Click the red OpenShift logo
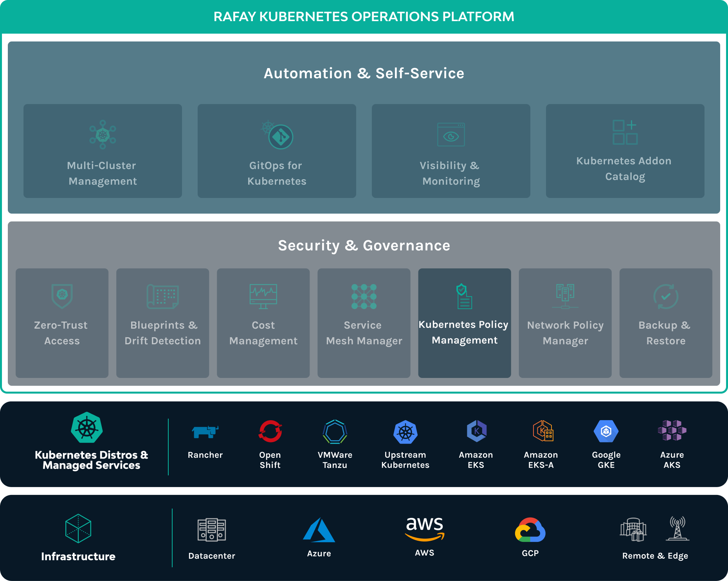 coord(270,431)
